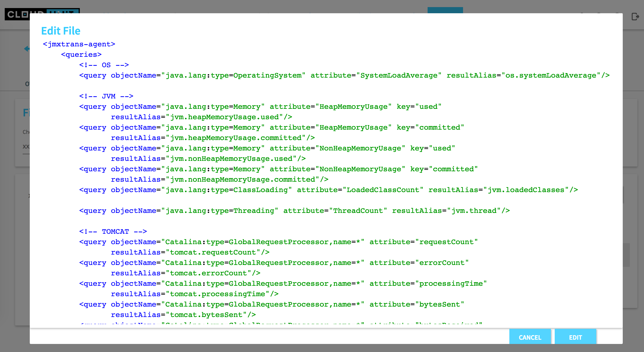Click the queries opening tag line
Image resolution: width=644 pixels, height=352 pixels.
point(81,55)
